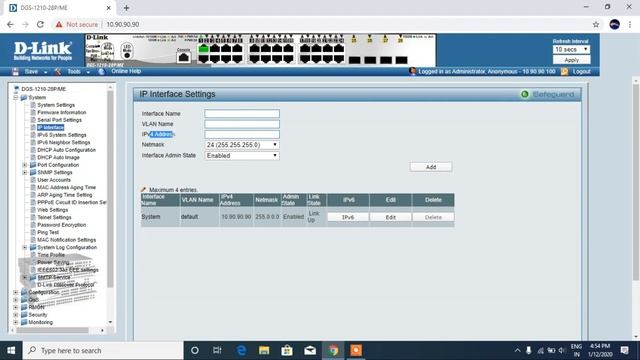
Task: Click the Task View taskbar icon
Action: 217,350
